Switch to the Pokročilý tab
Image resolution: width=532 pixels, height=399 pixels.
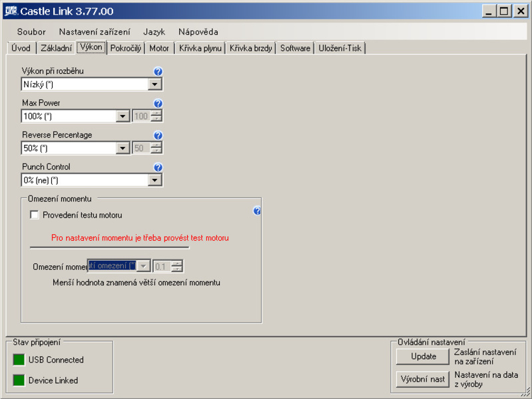pos(126,48)
